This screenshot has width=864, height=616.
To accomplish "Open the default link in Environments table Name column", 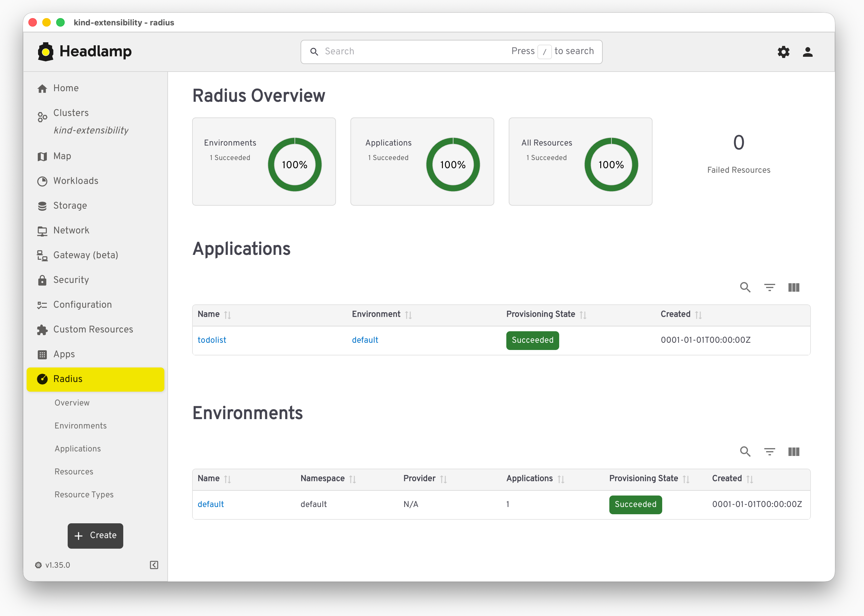I will click(211, 504).
